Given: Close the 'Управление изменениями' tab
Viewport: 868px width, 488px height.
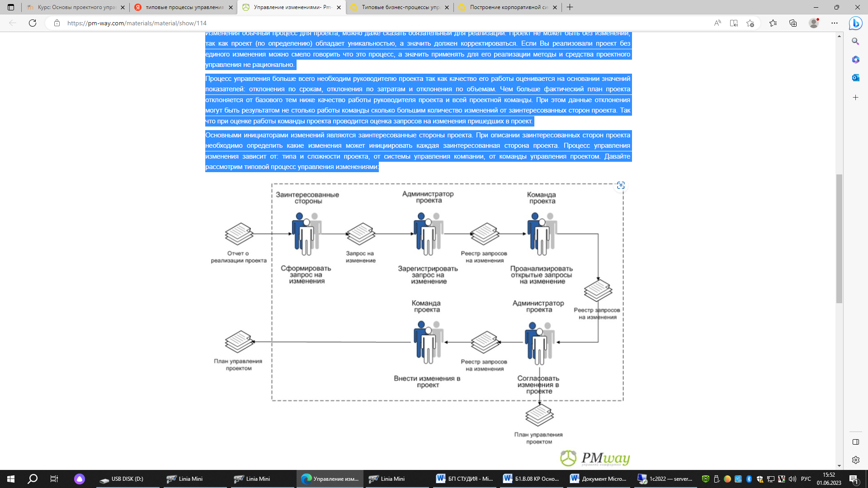Looking at the screenshot, I should [339, 7].
